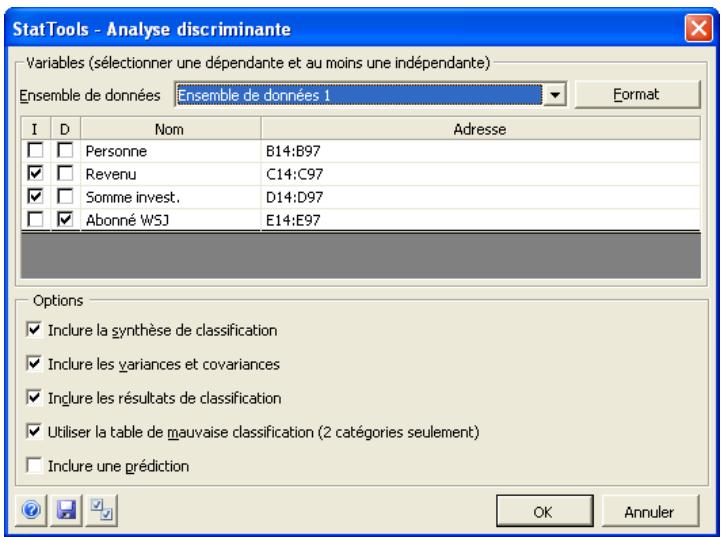Click the save settings floppy disk icon
The image size is (723, 537).
tap(66, 510)
